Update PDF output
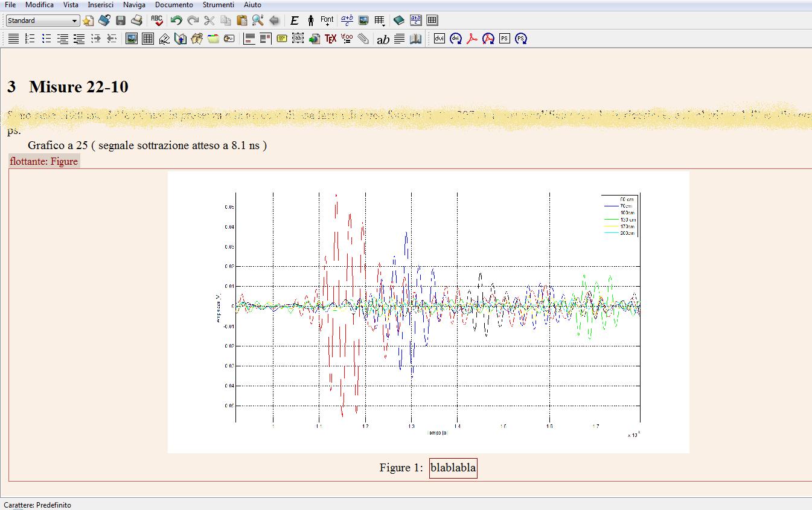The image size is (812, 510). (x=488, y=39)
